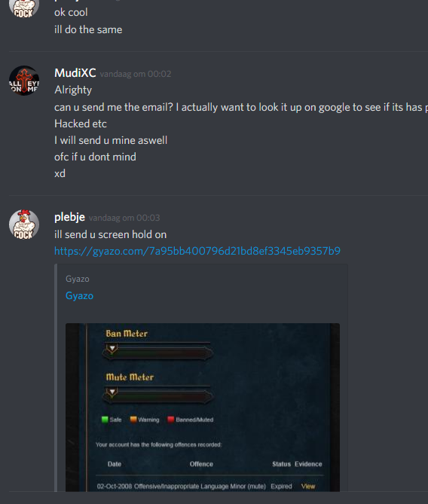Open the embedded Gyazo screenshot preview
428x504 pixels.
click(203, 408)
